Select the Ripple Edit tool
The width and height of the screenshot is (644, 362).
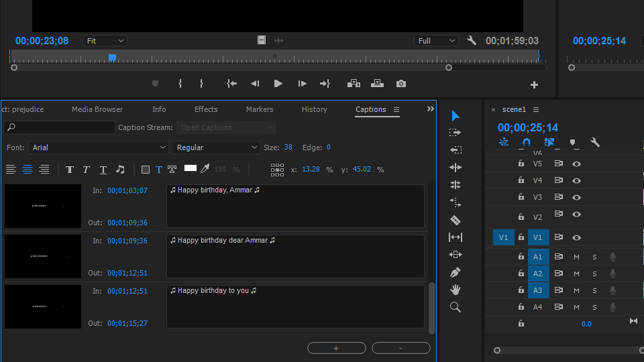(x=455, y=168)
